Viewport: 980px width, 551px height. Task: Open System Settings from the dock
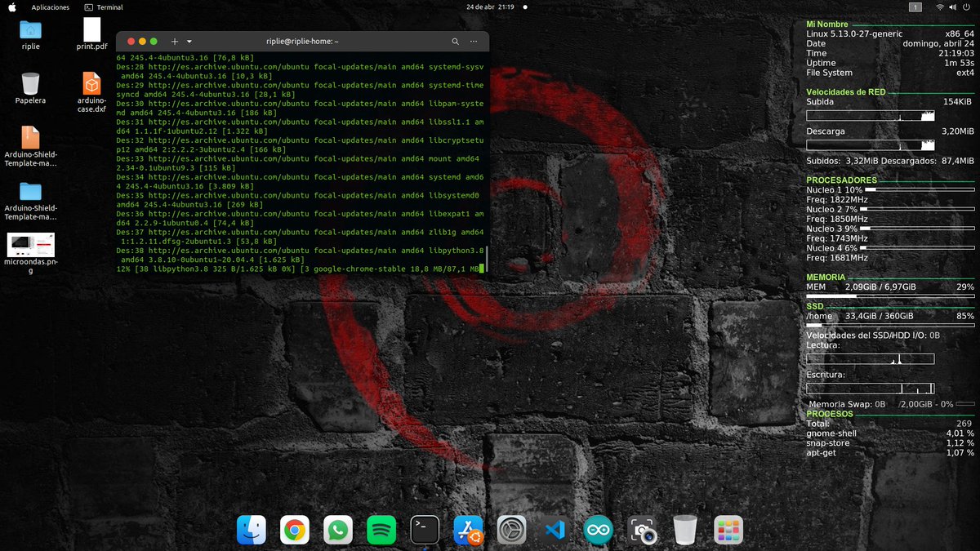pos(512,531)
